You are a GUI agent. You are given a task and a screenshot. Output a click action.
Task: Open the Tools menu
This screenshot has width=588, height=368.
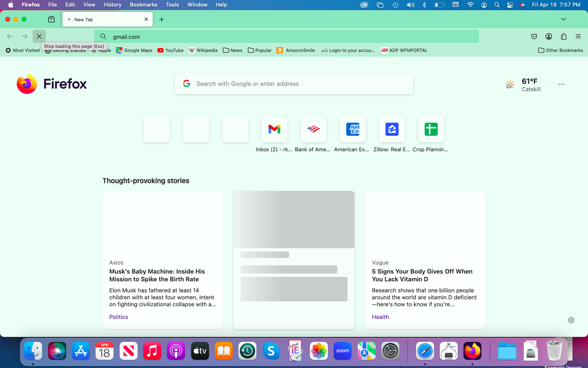[173, 4]
